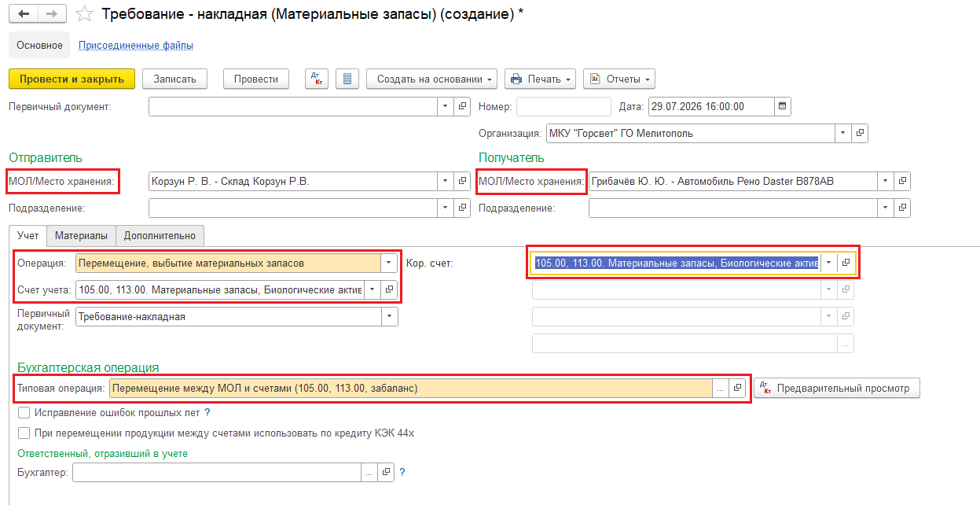Toggle КЭК 44х credit usage checkbox
Screen dimensions: 980x505
pyautogui.click(x=24, y=433)
